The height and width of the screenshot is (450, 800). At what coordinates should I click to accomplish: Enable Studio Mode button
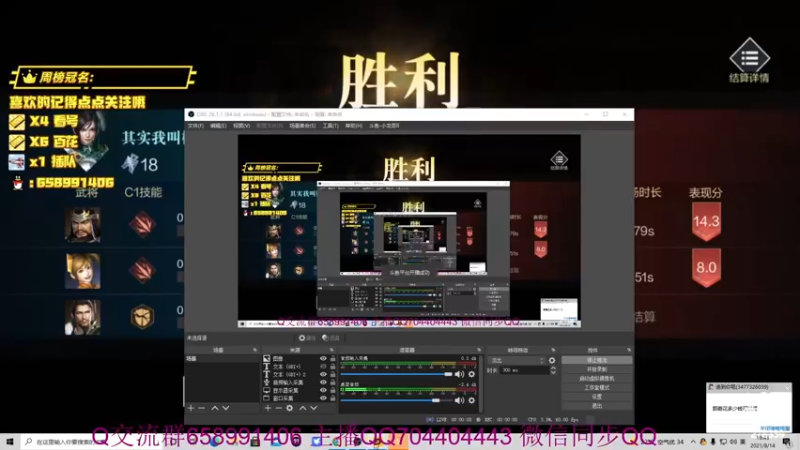coord(596,388)
